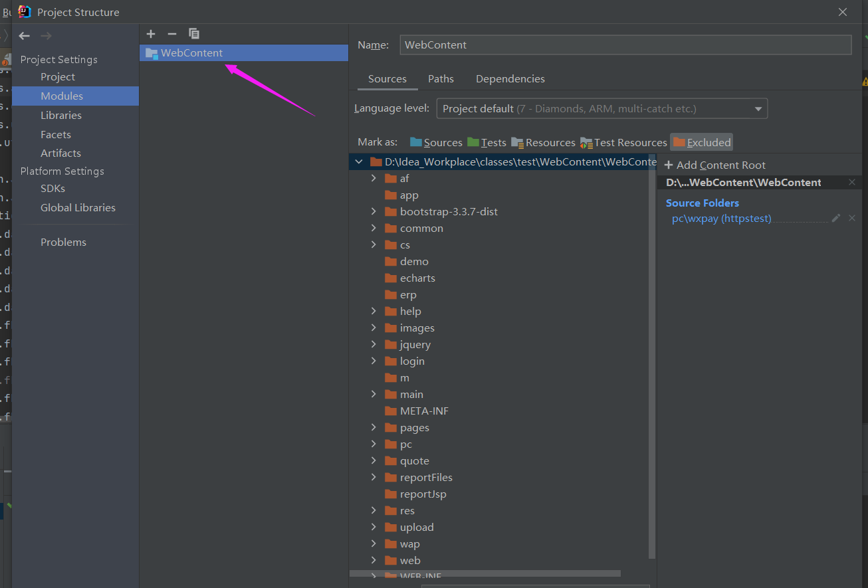Remove the WebContent content root entry
This screenshot has height=588, width=868.
pos(852,182)
